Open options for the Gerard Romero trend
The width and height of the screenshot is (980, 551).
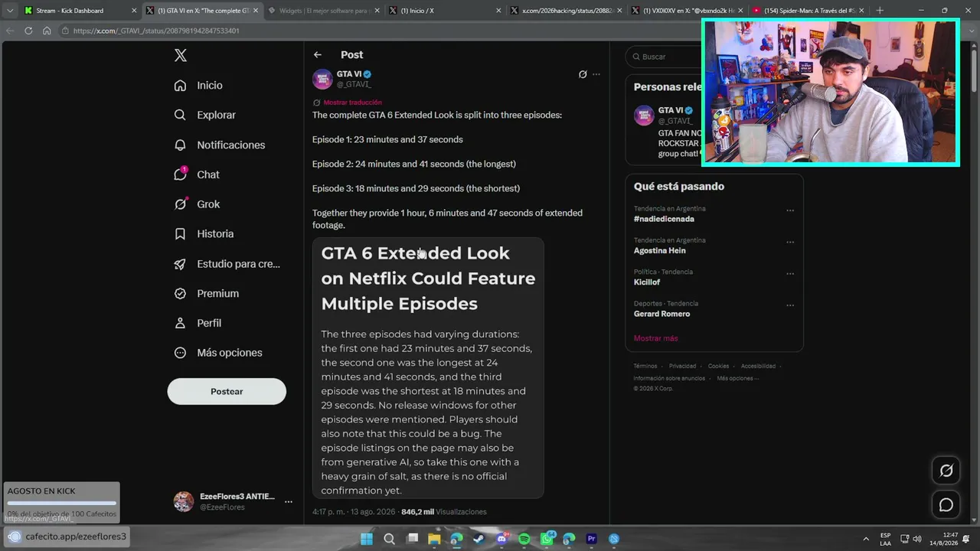click(x=790, y=305)
